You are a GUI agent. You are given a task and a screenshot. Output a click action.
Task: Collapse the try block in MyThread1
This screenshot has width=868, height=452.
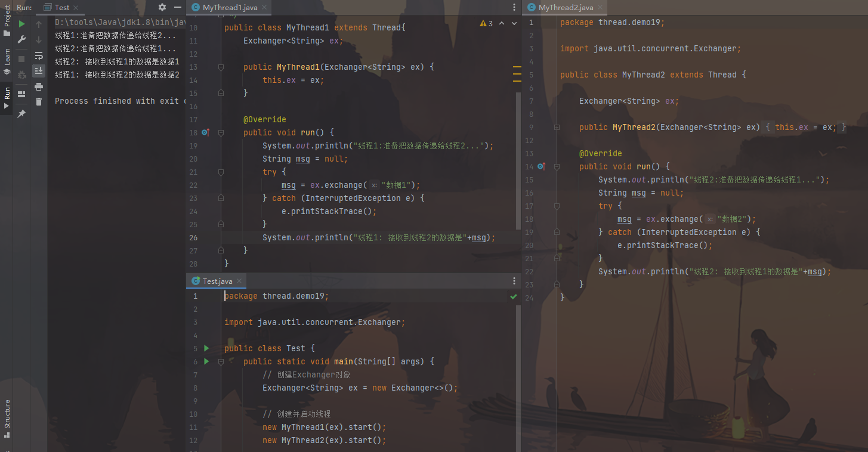pos(221,172)
